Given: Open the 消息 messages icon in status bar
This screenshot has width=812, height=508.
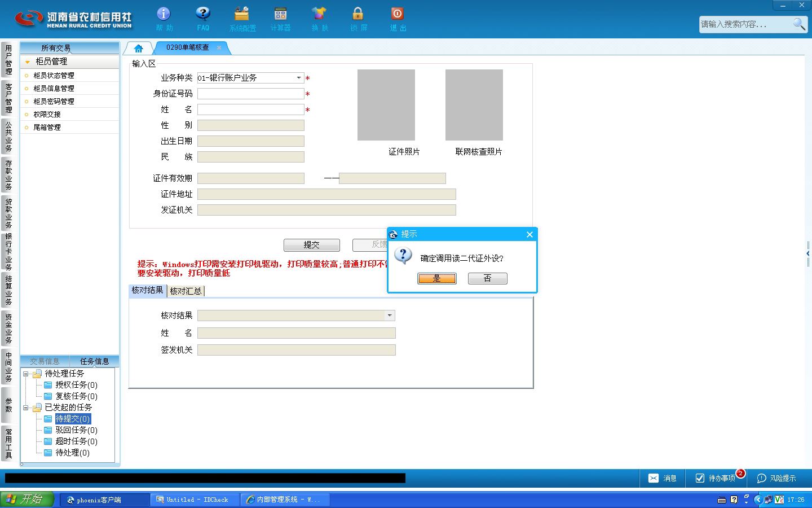Looking at the screenshot, I should (662, 478).
